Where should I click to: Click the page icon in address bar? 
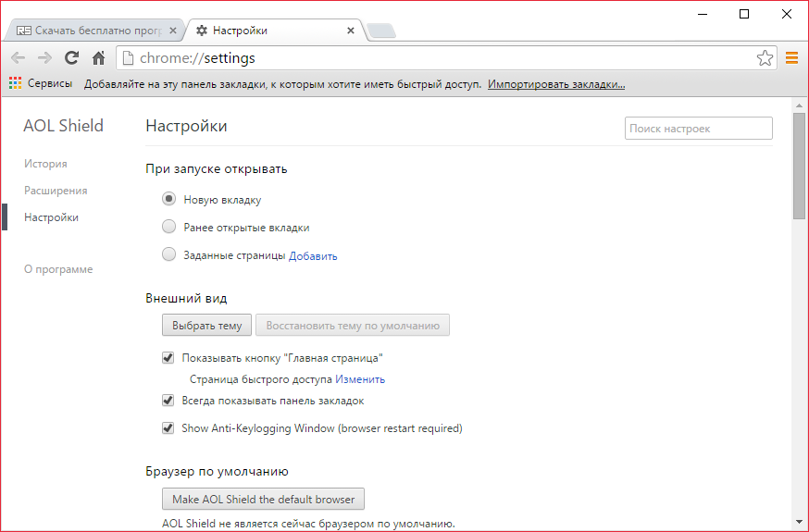click(x=128, y=57)
